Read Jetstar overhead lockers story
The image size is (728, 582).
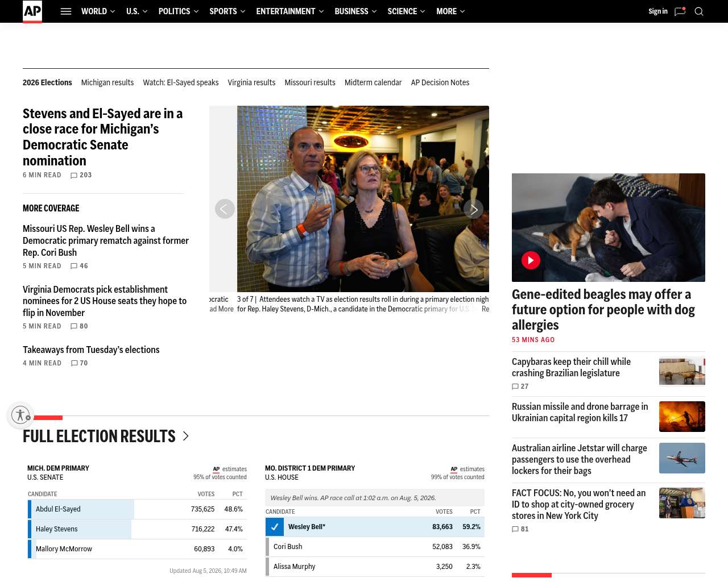point(580,459)
